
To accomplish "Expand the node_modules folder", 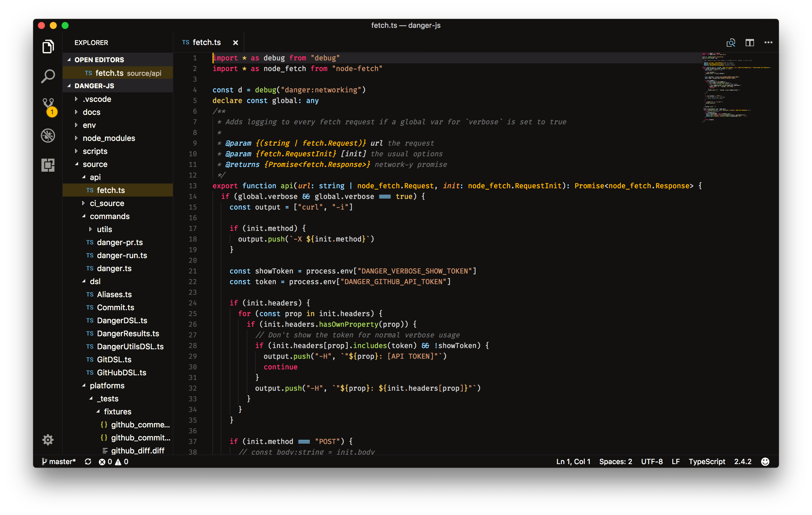I will coord(109,138).
